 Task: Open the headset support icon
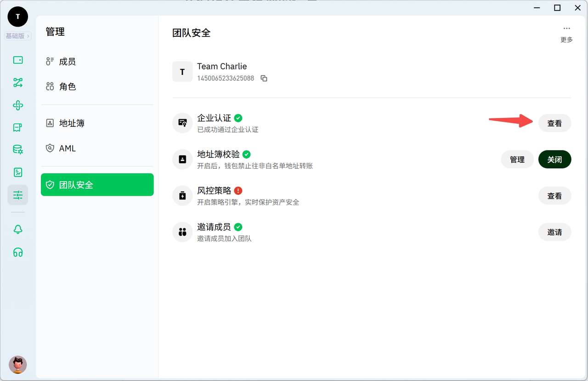click(18, 252)
